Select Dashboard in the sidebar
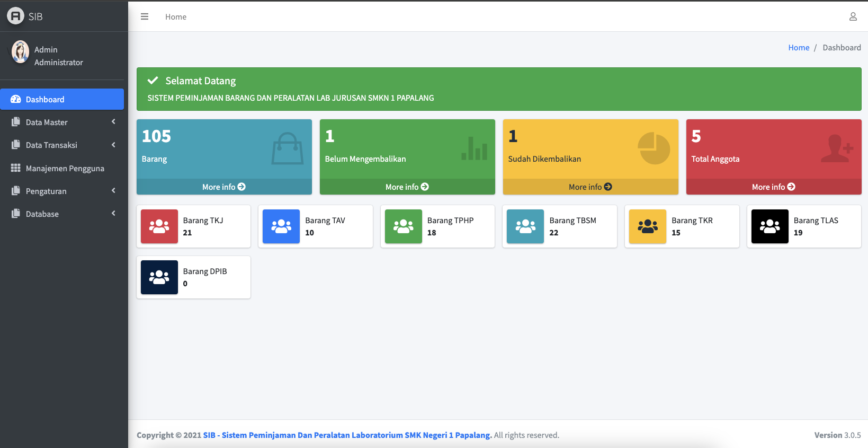The image size is (868, 448). 62,100
